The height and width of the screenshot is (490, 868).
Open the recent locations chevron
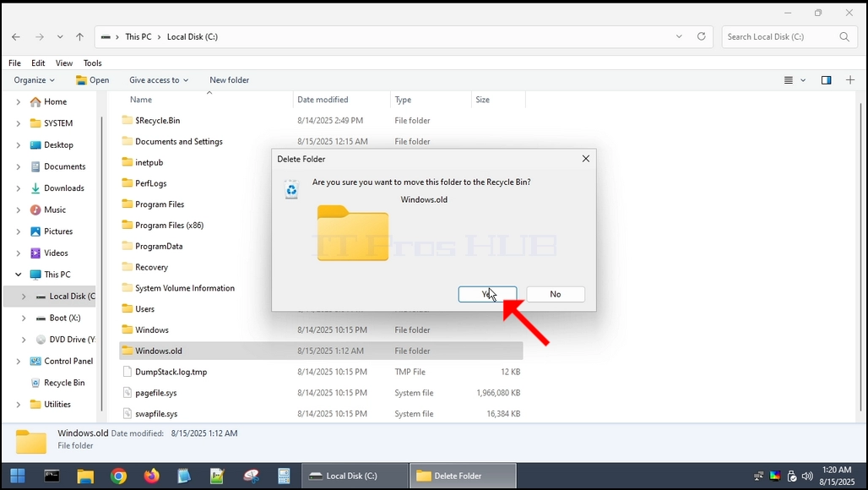(x=60, y=37)
